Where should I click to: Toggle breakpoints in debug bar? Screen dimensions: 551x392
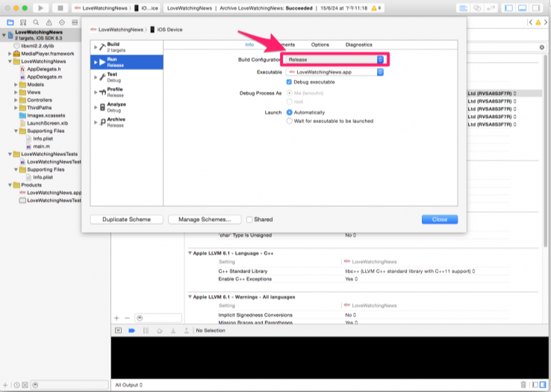point(131,331)
